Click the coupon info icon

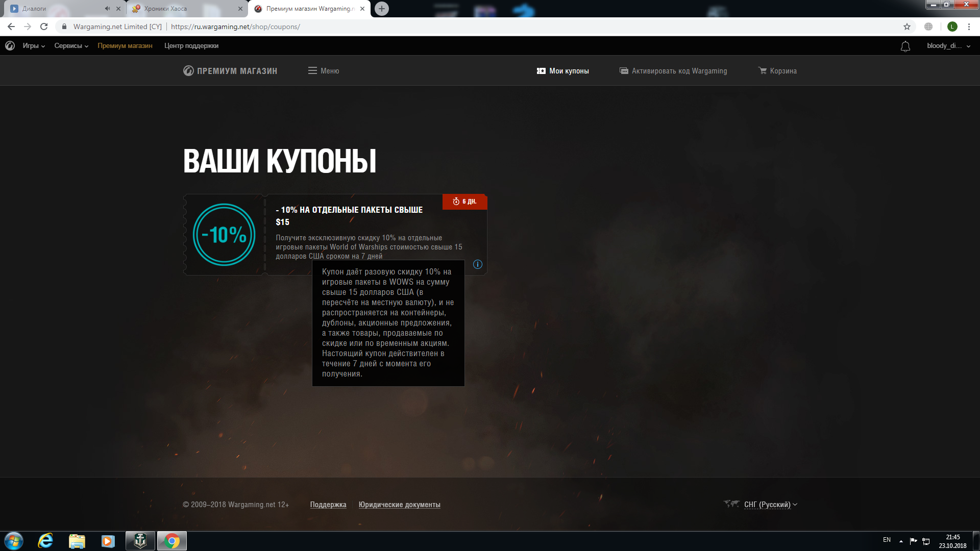coord(478,264)
